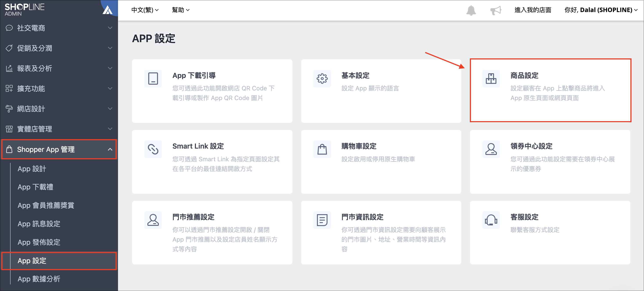Open the App 下載引導 card title

click(194, 75)
